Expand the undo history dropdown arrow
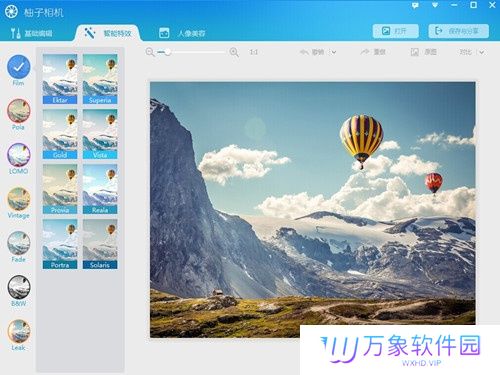This screenshot has height=375, width=500. click(334, 52)
